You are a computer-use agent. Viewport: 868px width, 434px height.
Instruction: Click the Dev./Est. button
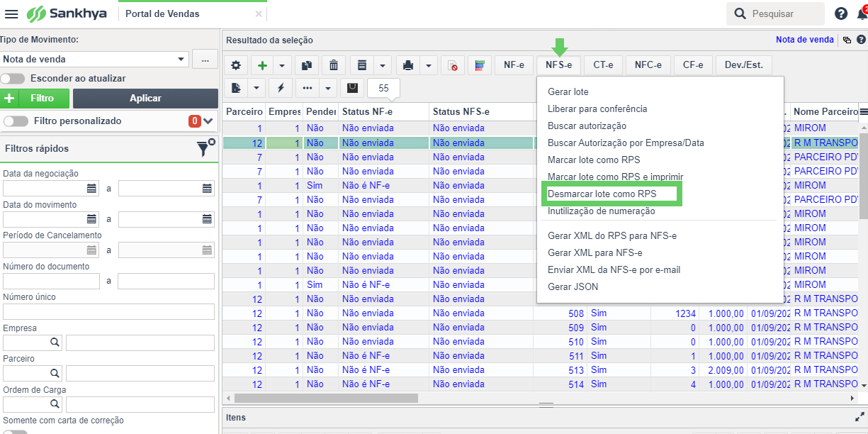pos(744,65)
